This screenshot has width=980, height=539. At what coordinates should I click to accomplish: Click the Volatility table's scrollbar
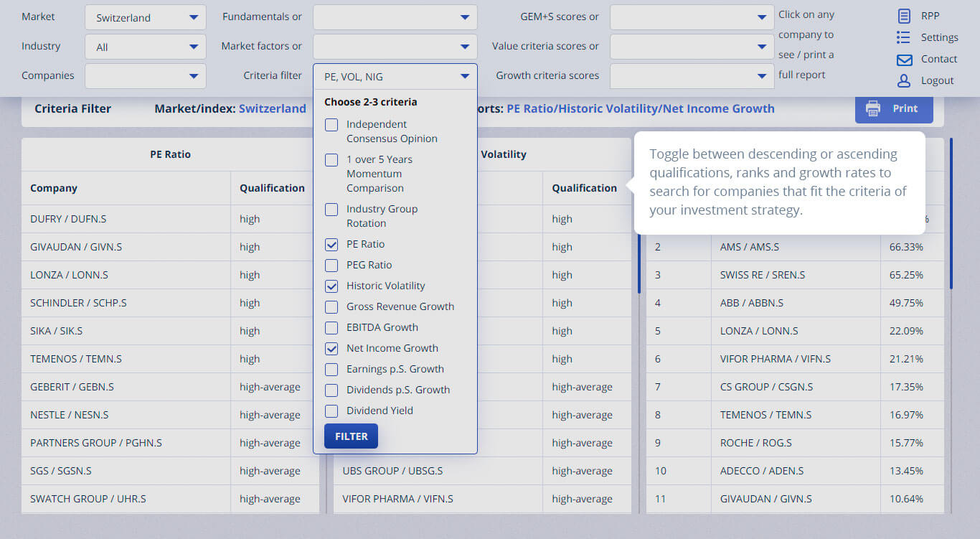pos(639,262)
